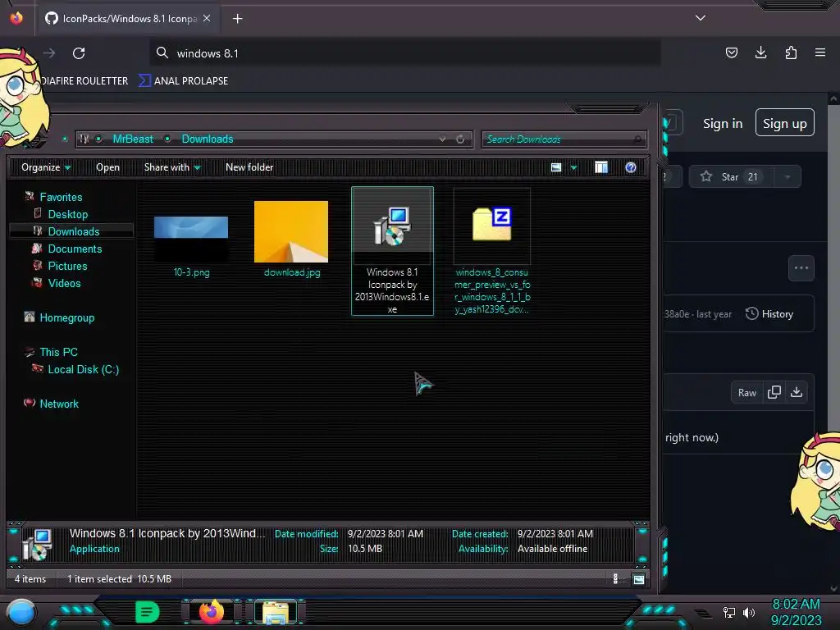Image resolution: width=840 pixels, height=630 pixels.
Task: Go forward with the Firefox forward arrow
Action: pos(49,53)
